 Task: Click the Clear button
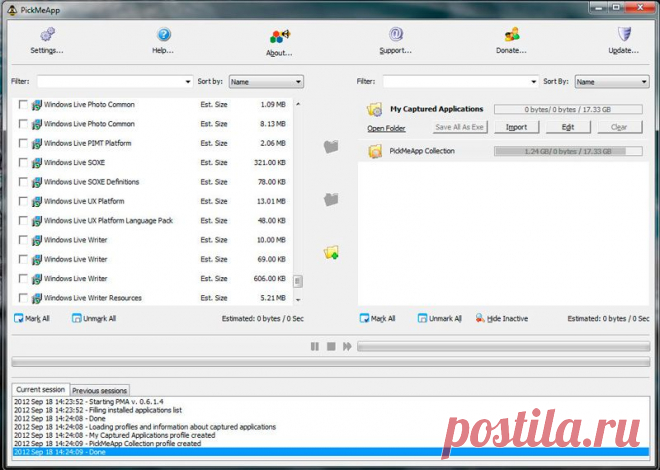click(x=620, y=127)
